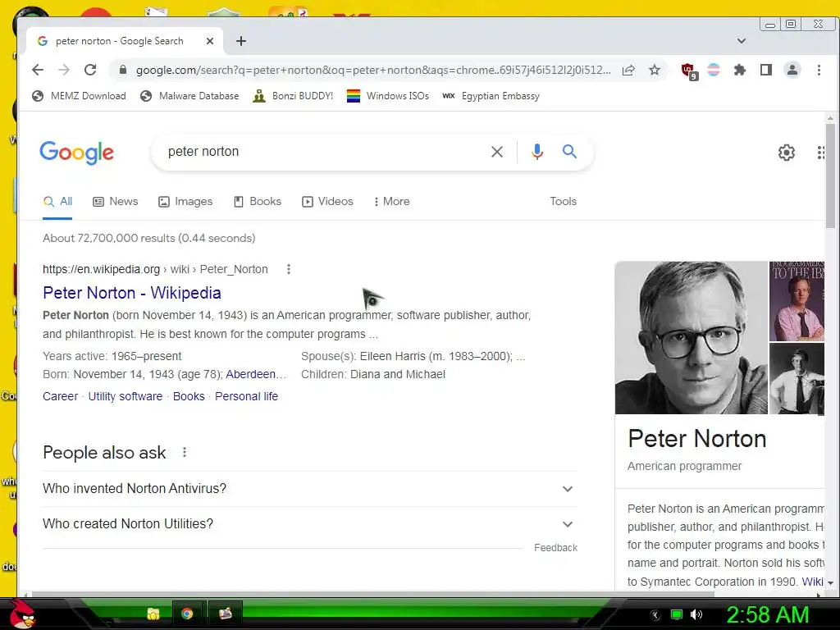Open options dots beside Wikipedia URL

pyautogui.click(x=289, y=269)
